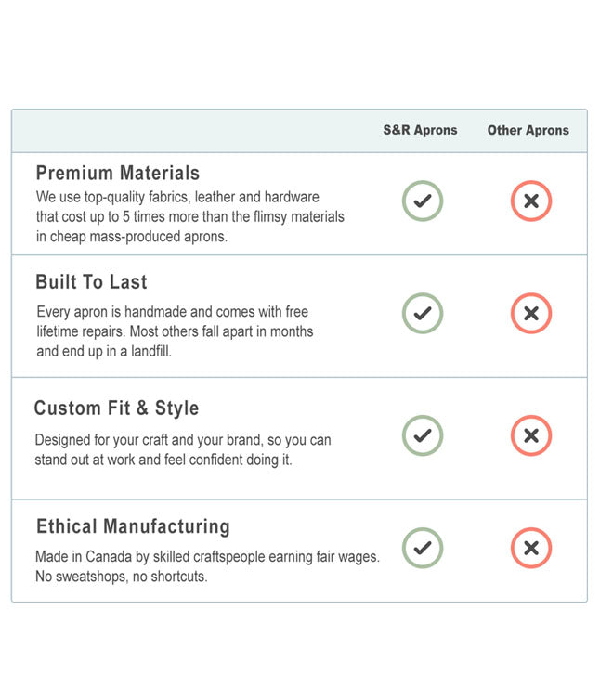
Task: Click the green checkmark for Custom Fit & Style
Action: [x=422, y=435]
